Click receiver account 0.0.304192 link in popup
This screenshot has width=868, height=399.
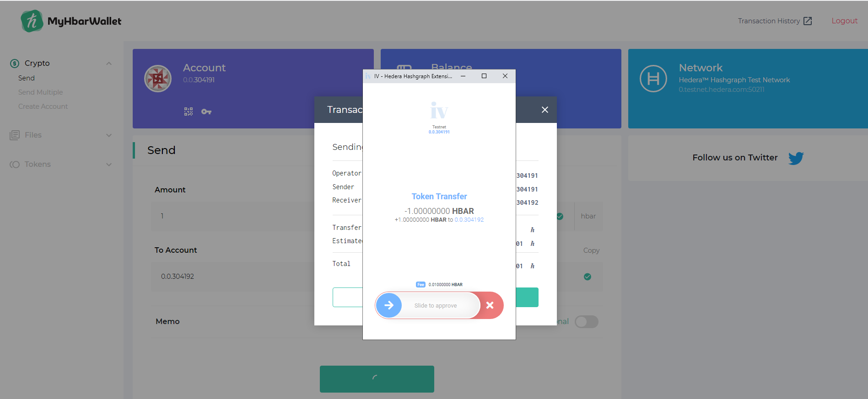pos(469,220)
